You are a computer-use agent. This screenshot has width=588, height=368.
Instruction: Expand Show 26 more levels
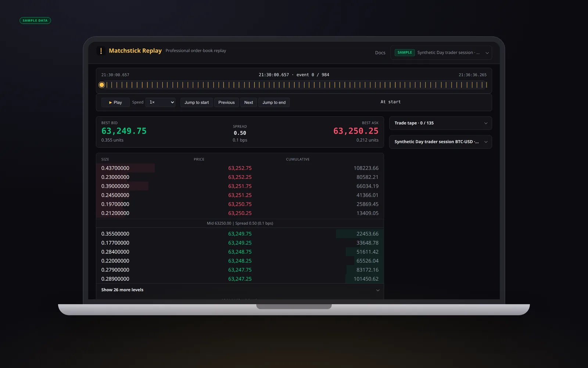click(x=240, y=290)
